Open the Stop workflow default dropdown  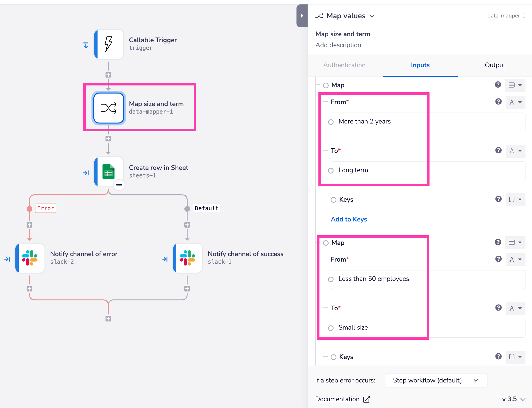(x=436, y=380)
